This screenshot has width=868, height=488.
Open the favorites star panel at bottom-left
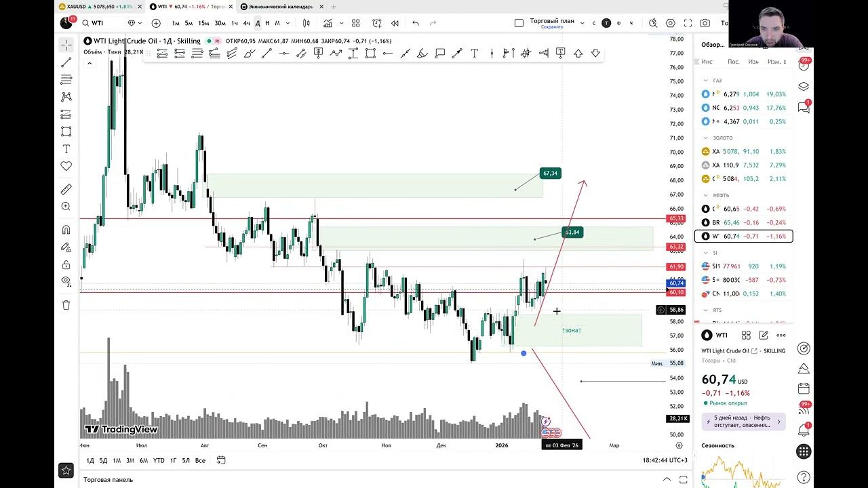66,469
